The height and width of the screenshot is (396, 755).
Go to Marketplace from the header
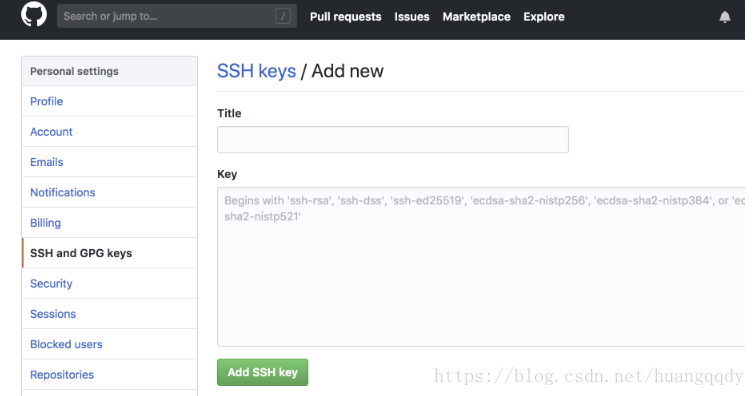click(x=476, y=17)
